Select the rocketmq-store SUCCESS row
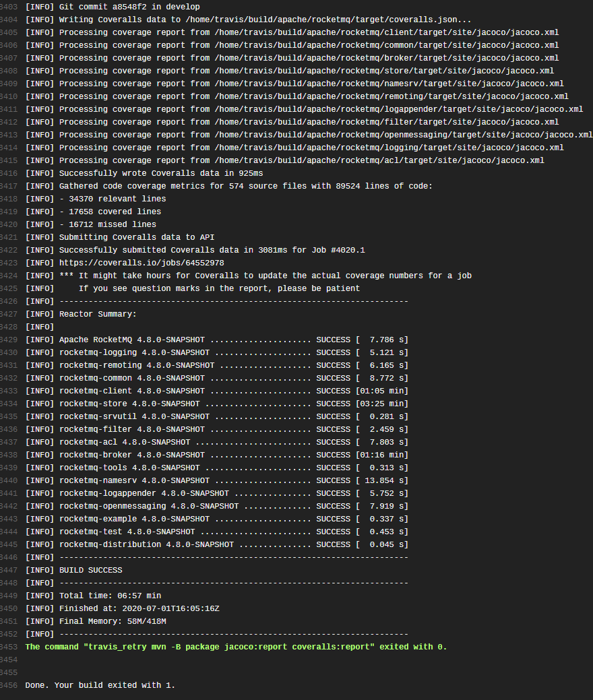The image size is (593, 700). (x=216, y=404)
